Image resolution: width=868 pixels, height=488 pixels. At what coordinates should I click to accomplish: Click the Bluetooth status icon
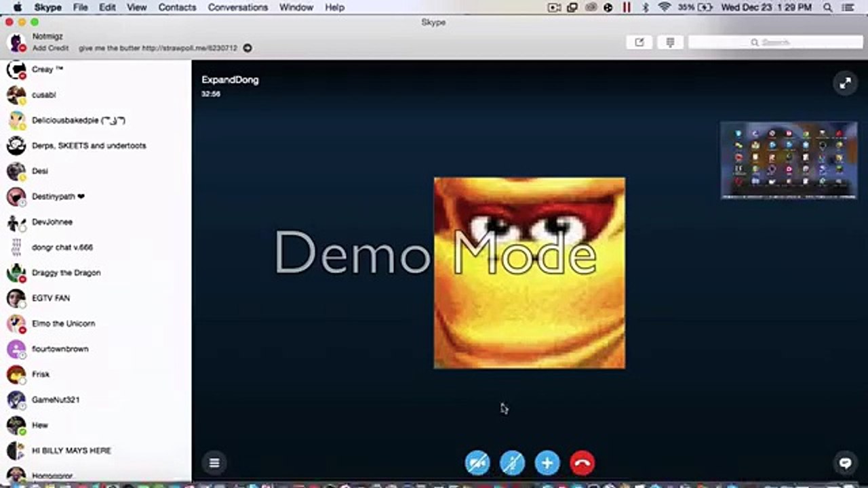[x=646, y=7]
